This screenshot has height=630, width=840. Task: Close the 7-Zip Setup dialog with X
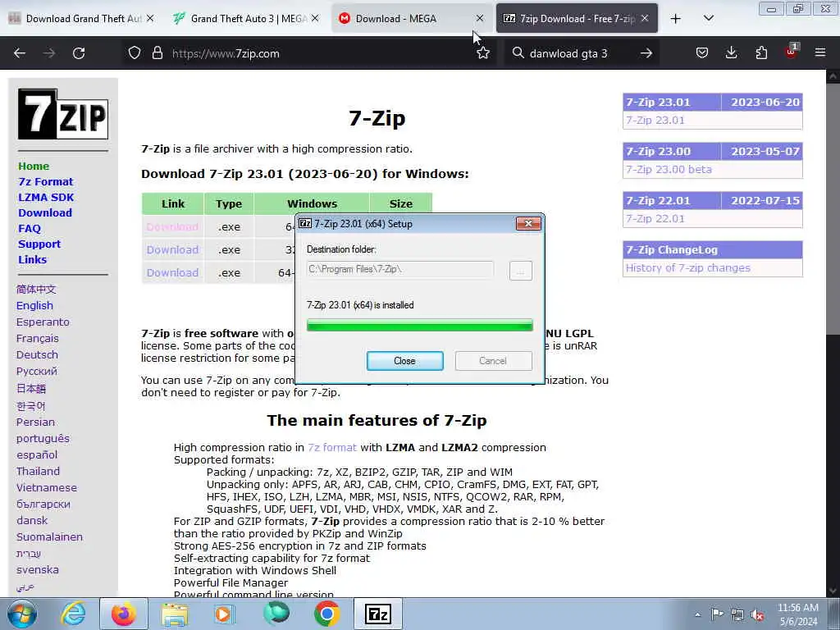pyautogui.click(x=528, y=223)
